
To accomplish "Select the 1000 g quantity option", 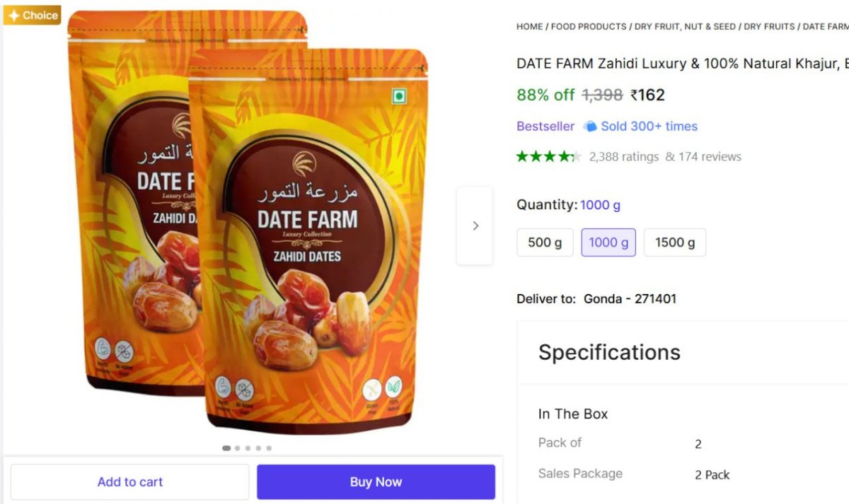I will pyautogui.click(x=608, y=242).
